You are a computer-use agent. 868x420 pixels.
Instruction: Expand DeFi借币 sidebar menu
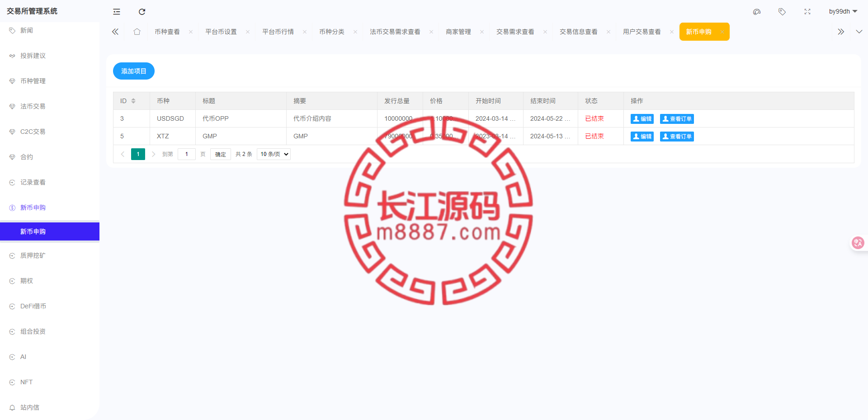[x=50, y=306]
